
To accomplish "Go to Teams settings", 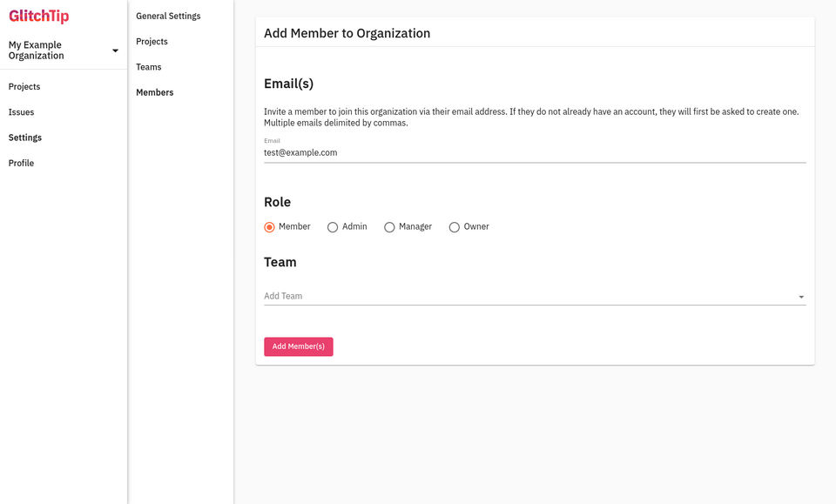I will [x=149, y=67].
